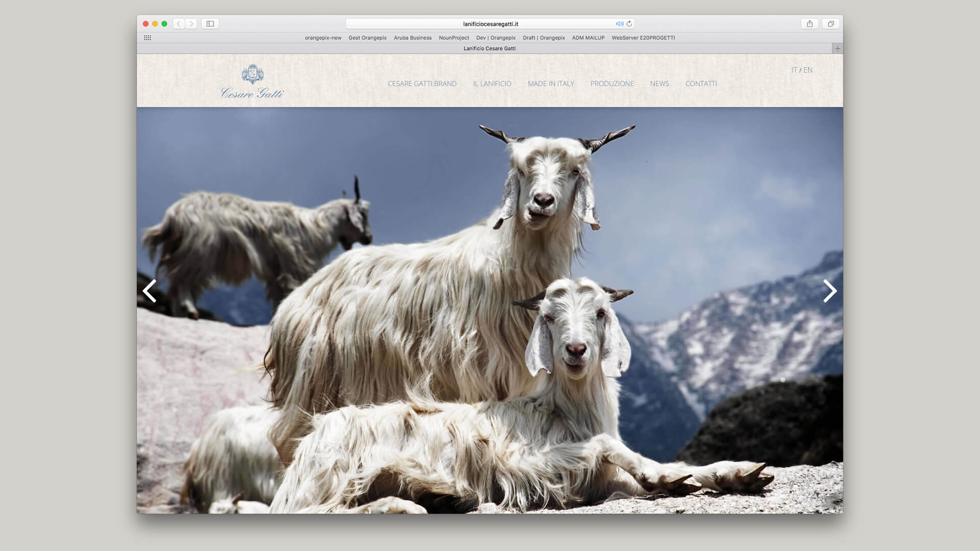
Task: Open the PRODUZIONE menu item
Action: (612, 84)
